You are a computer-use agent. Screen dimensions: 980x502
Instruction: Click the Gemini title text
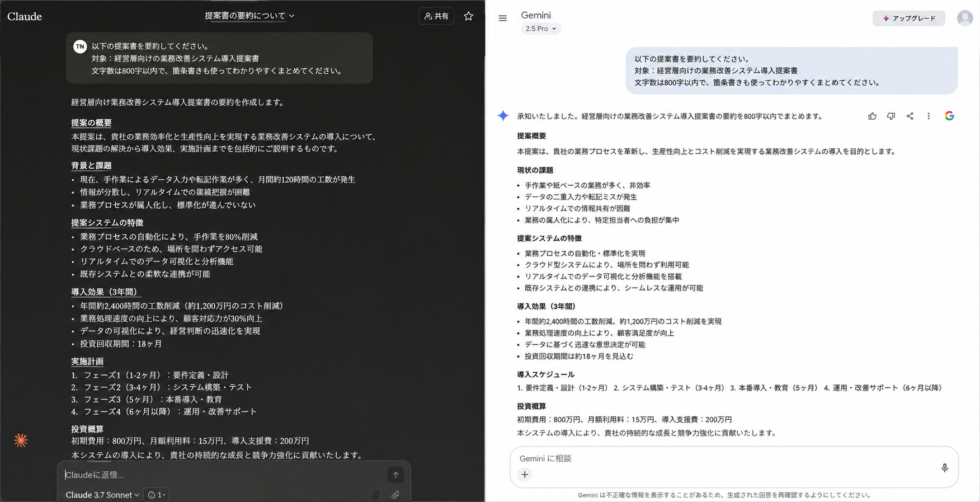536,15
